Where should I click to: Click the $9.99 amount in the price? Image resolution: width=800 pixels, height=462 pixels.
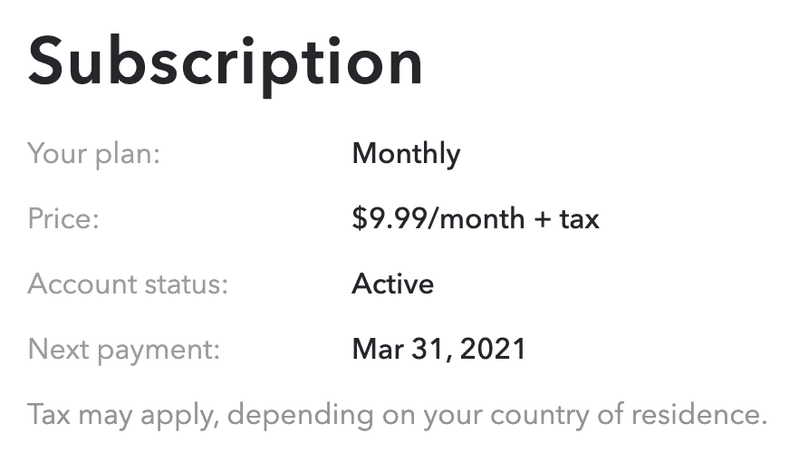tap(391, 219)
